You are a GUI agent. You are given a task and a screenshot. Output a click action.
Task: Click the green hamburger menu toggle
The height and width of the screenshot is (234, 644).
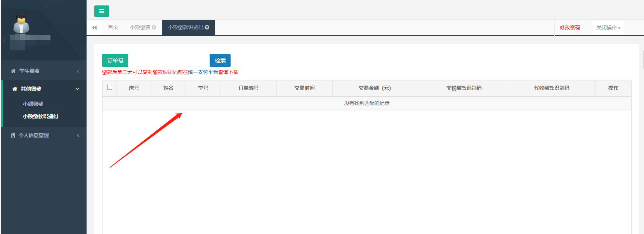coord(101,11)
